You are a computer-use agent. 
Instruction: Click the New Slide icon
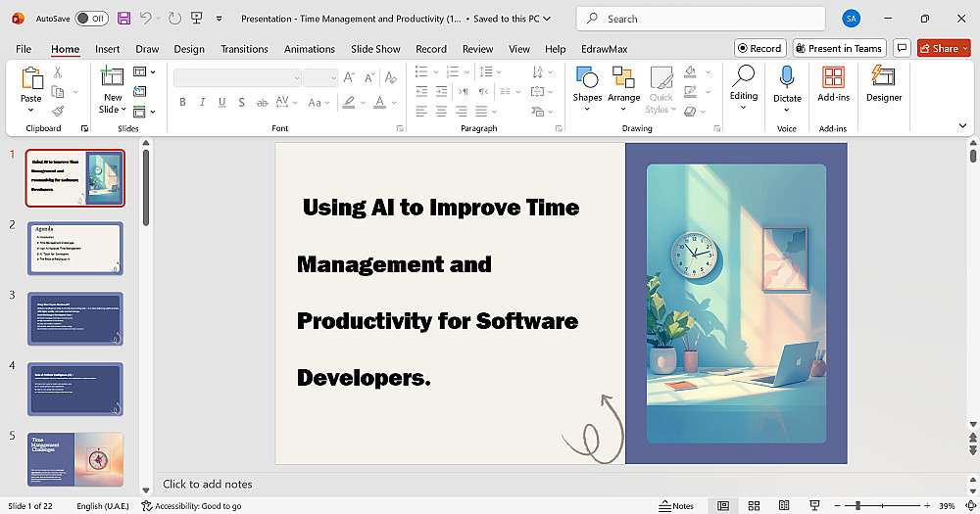tap(112, 76)
